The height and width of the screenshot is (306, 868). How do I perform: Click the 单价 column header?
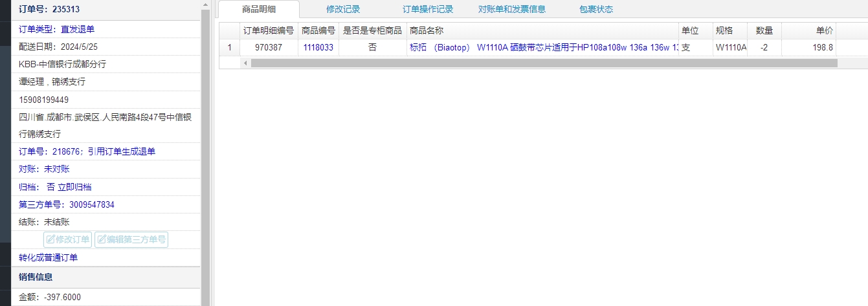pos(808,30)
